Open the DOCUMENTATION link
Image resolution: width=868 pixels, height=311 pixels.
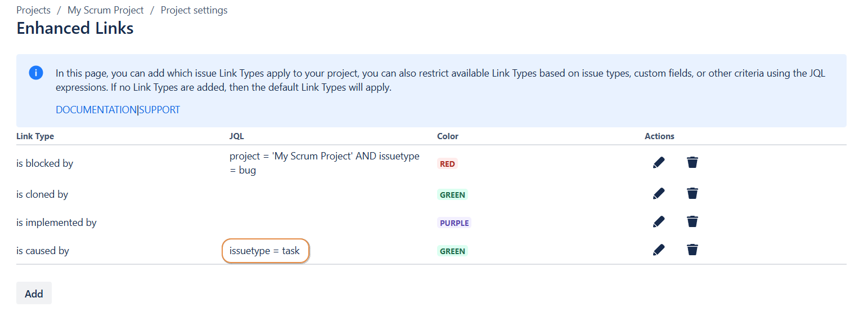[96, 110]
